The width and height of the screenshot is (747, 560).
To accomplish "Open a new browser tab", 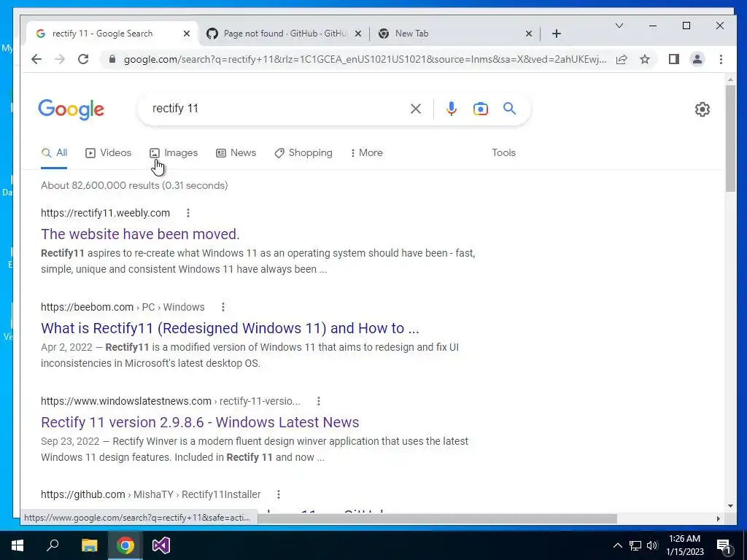I will click(556, 34).
